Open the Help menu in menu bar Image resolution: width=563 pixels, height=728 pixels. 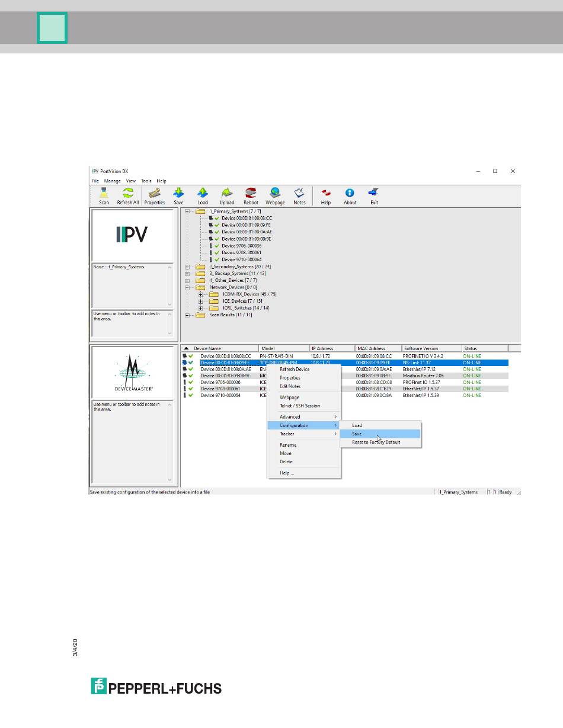tap(161, 181)
